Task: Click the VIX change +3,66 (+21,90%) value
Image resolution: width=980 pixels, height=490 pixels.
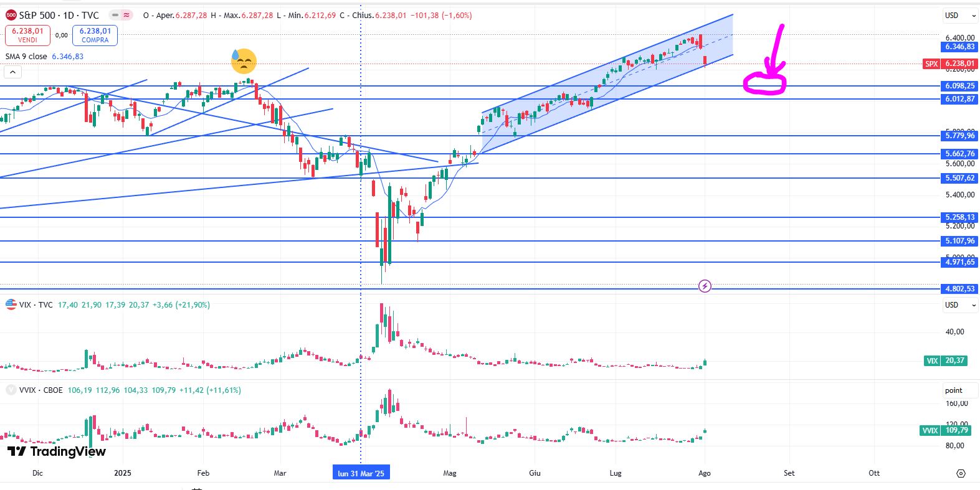Action: tap(181, 304)
